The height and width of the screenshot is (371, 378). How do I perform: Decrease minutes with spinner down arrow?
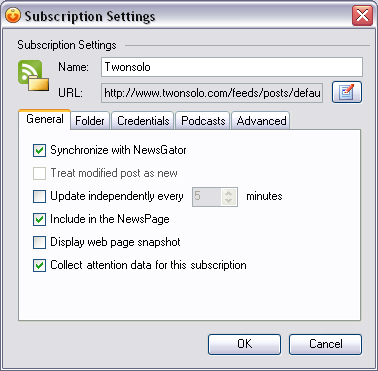click(229, 201)
